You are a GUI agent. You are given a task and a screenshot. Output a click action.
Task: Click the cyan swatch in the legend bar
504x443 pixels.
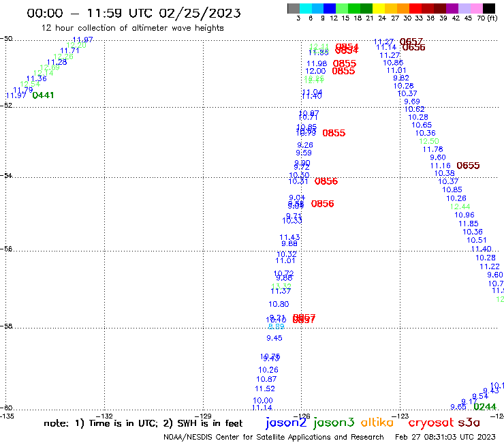(305, 8)
